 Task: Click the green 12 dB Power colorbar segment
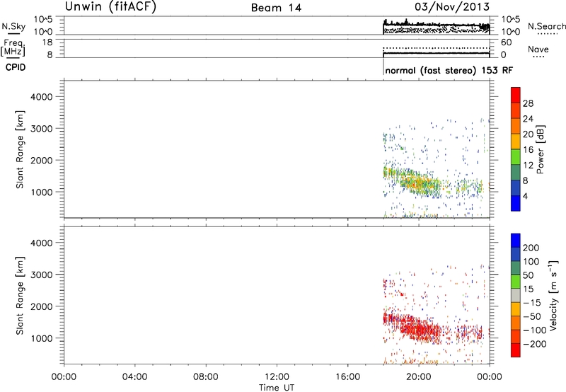[x=516, y=156]
